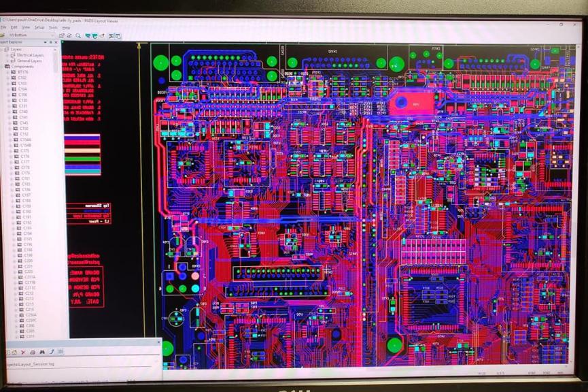Click the Components folder icon in Project Explorer
The image size is (588, 392).
coord(9,66)
